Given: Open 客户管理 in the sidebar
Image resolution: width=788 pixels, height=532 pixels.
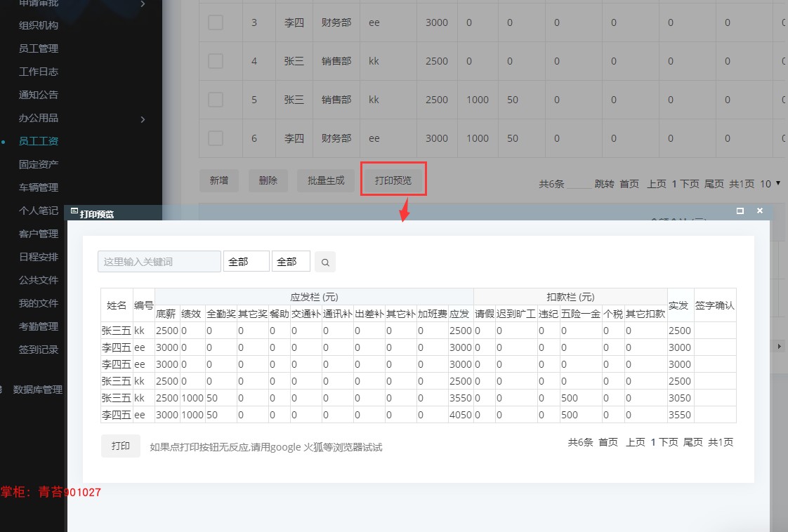Looking at the screenshot, I should 39,234.
